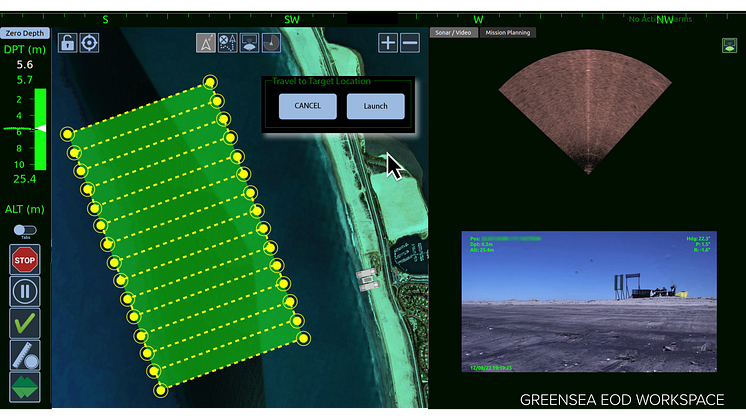
Task: Click the 'GREENSEA EOD WORKSPACE' text
Action: tap(622, 400)
